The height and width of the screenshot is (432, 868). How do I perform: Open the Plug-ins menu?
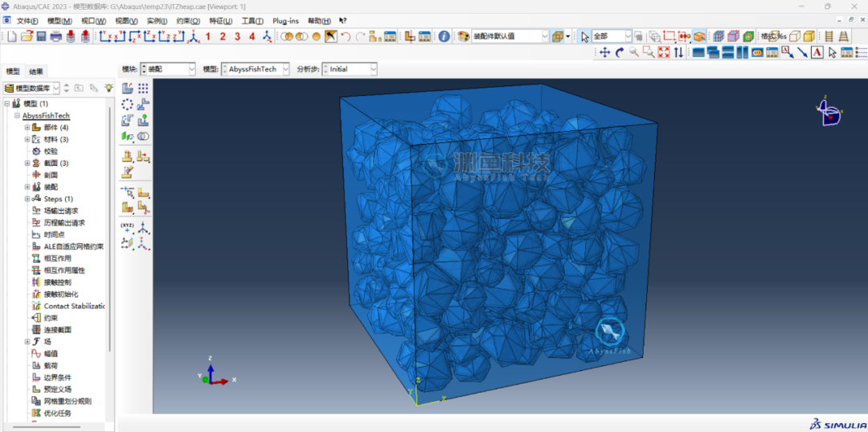coord(285,21)
